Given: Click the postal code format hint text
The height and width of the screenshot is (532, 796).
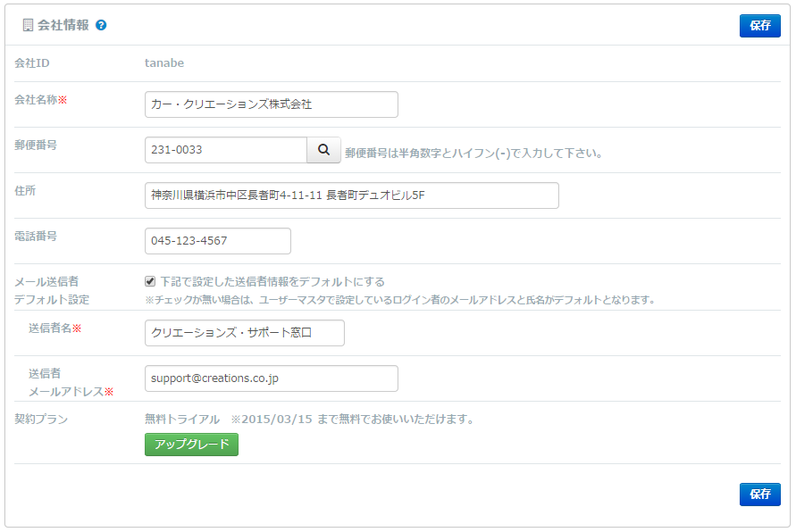Looking at the screenshot, I should click(x=473, y=153).
